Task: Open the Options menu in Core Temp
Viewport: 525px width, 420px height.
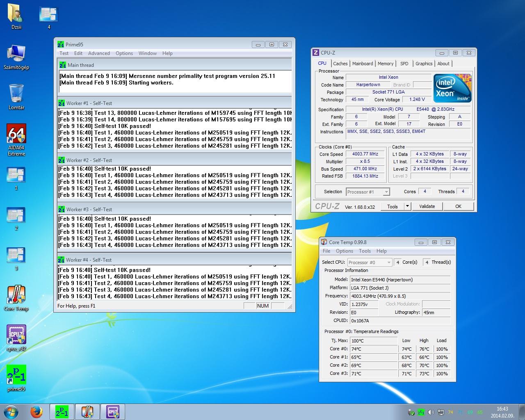Action: click(x=344, y=251)
